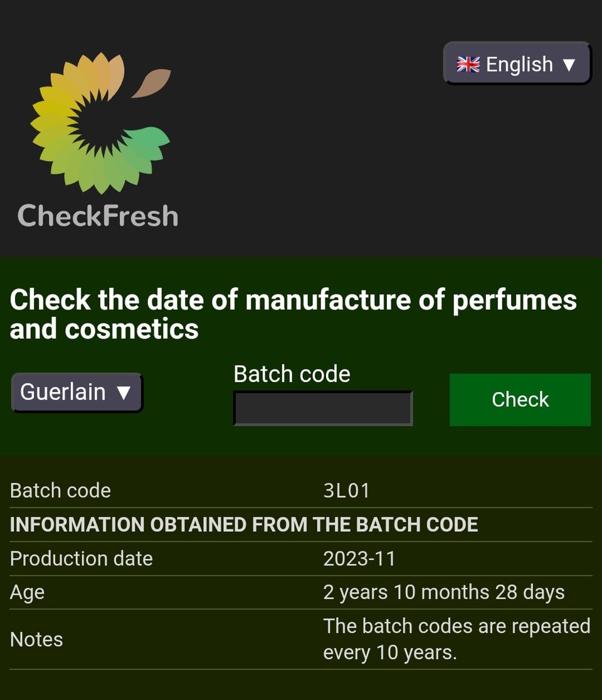Screen dimensions: 602x700
Task: Click the CheckFresh wordmark text
Action: pos(98,216)
